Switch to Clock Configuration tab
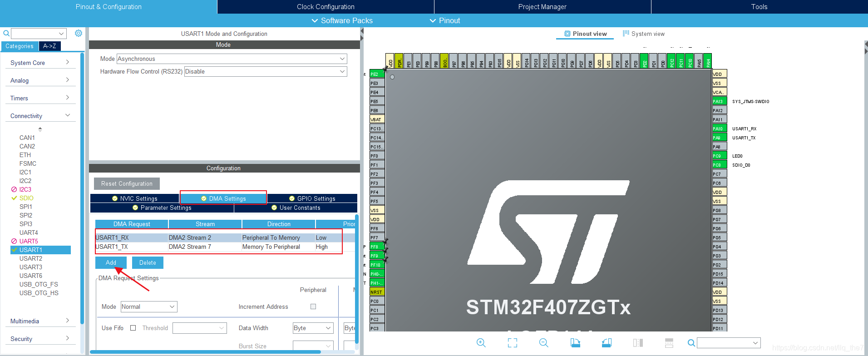 pyautogui.click(x=325, y=7)
